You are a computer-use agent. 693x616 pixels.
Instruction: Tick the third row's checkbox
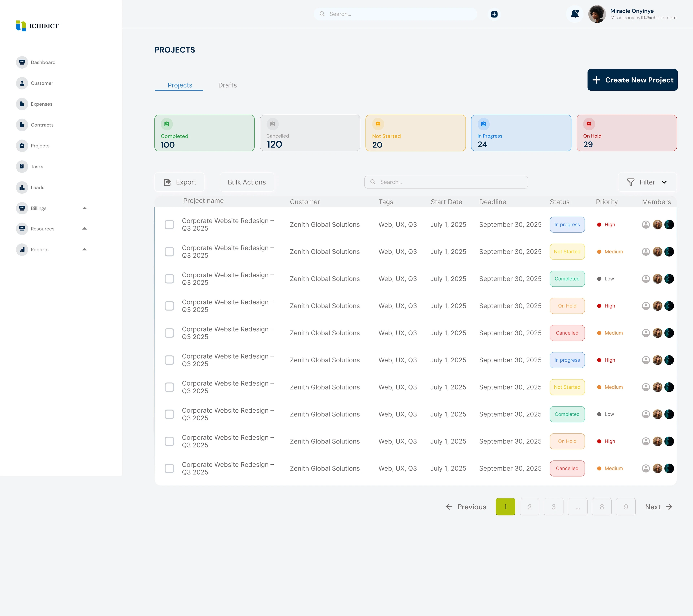[x=169, y=279]
